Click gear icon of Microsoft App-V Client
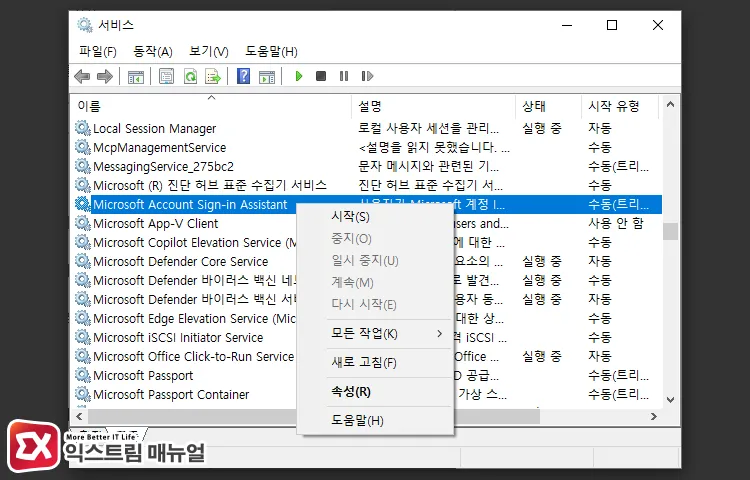This screenshot has width=750, height=480. pyautogui.click(x=83, y=223)
